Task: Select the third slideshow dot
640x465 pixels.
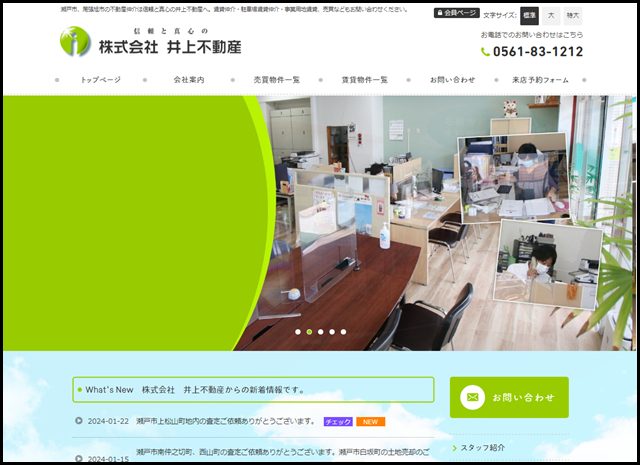Action: (321, 332)
